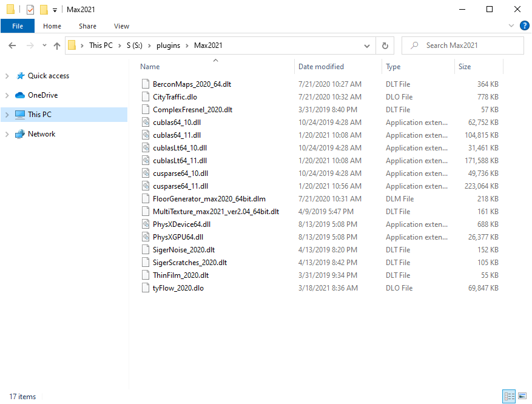Click the Forward navigation arrow
Viewport: 532px width, 404px height.
pyautogui.click(x=30, y=45)
